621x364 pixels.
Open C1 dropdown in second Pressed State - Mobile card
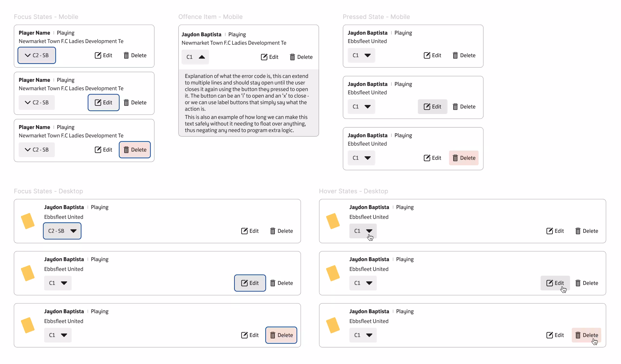[361, 106]
